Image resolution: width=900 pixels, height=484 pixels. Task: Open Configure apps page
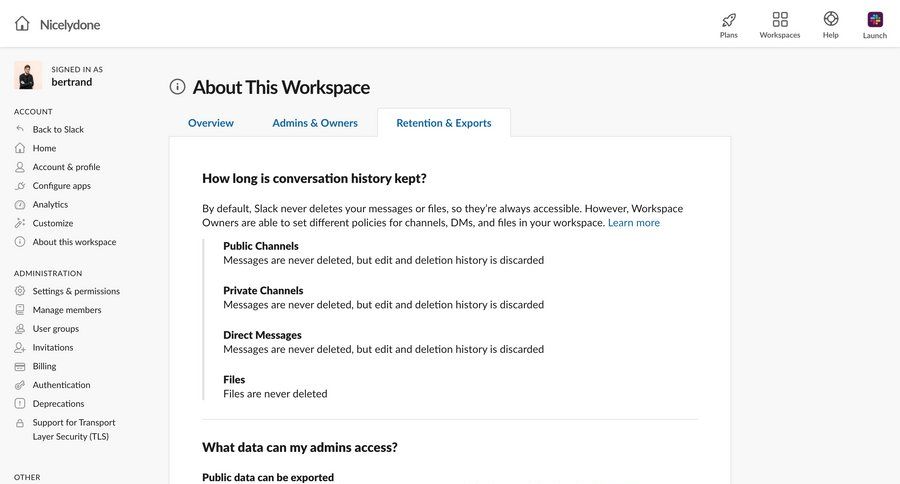61,186
